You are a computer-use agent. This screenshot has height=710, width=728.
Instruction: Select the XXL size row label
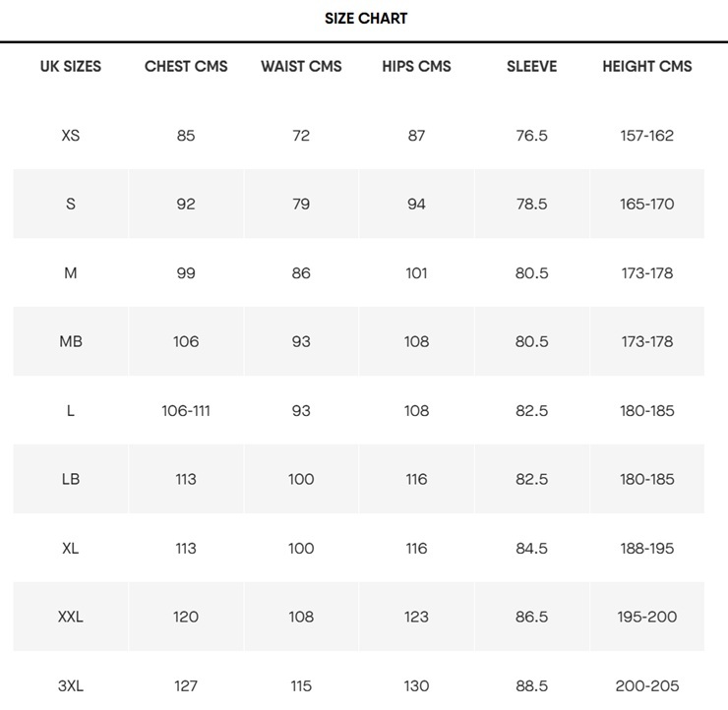pos(71,617)
